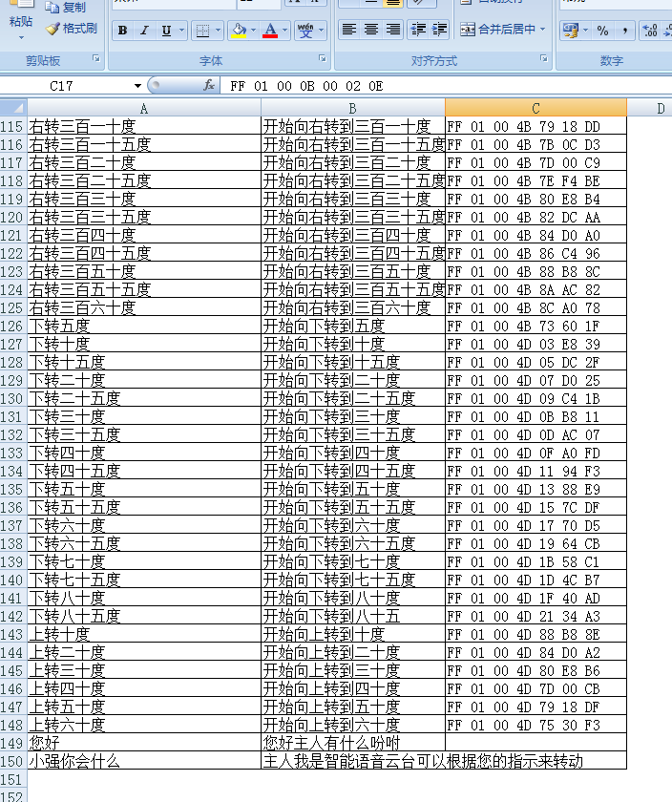Open the Merge and Center (合并后居中) dropdown

point(542,30)
